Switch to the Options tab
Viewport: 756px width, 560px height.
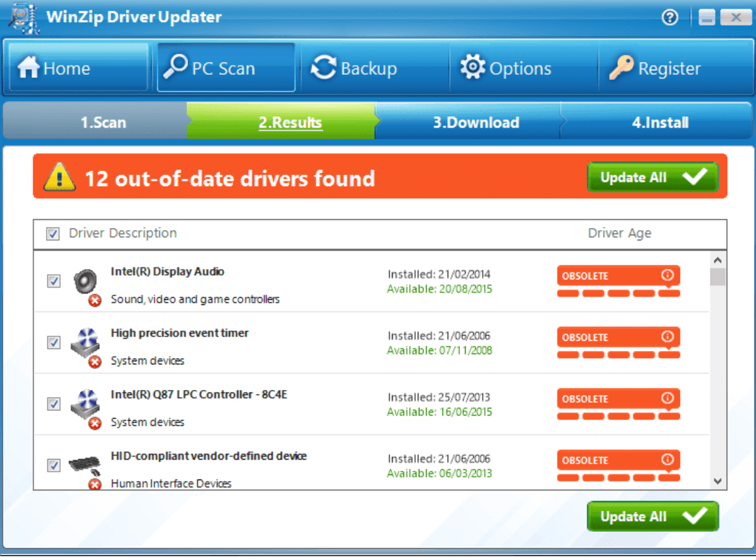click(x=505, y=68)
